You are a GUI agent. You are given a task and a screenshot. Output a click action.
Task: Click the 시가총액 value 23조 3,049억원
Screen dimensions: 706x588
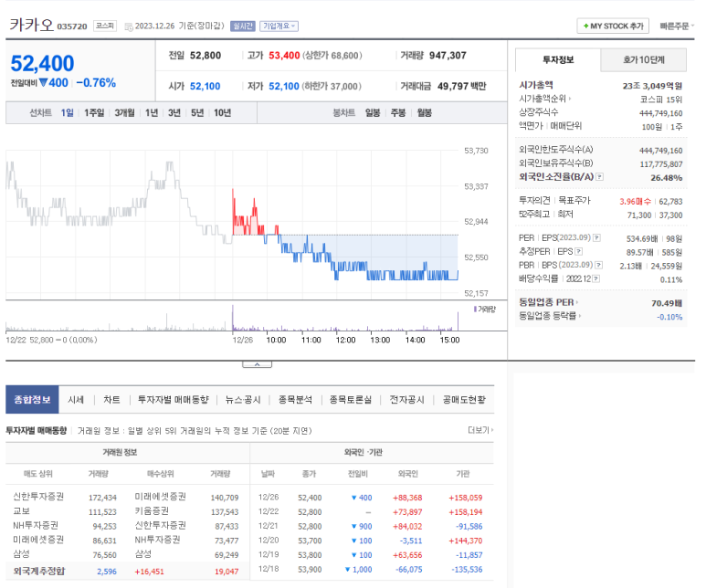652,86
